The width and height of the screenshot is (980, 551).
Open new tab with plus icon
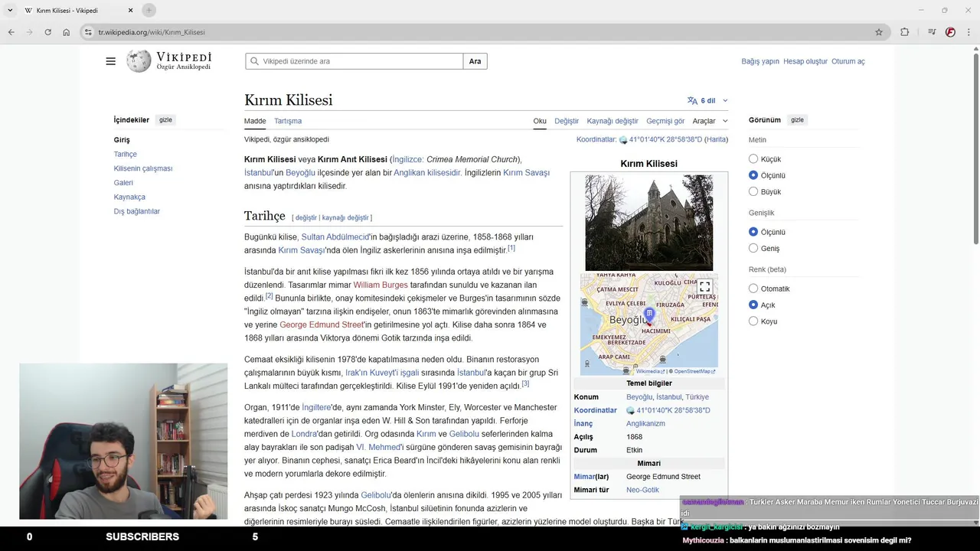149,10
